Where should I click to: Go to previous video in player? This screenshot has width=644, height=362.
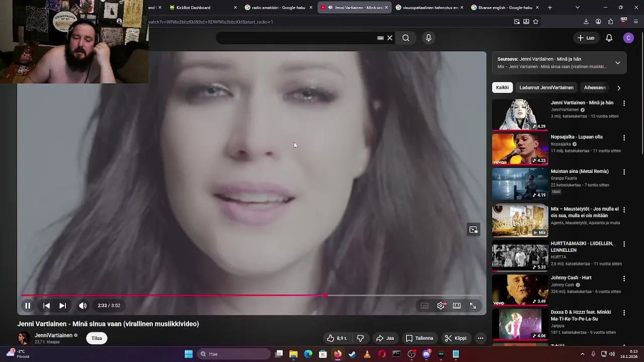tap(46, 305)
